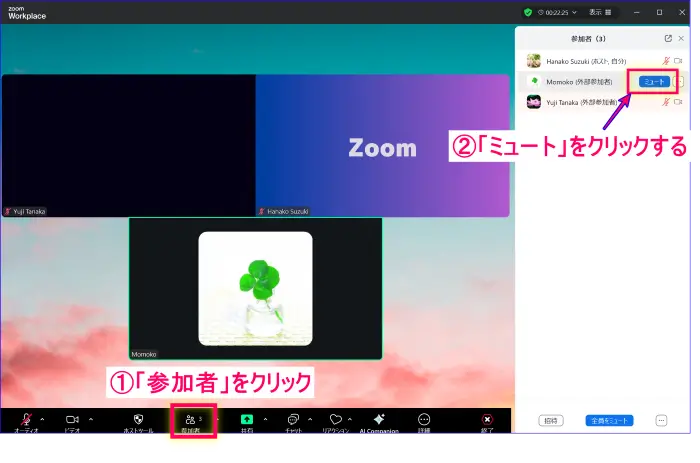
Task: Click the 全員をミュート button
Action: [x=609, y=421]
